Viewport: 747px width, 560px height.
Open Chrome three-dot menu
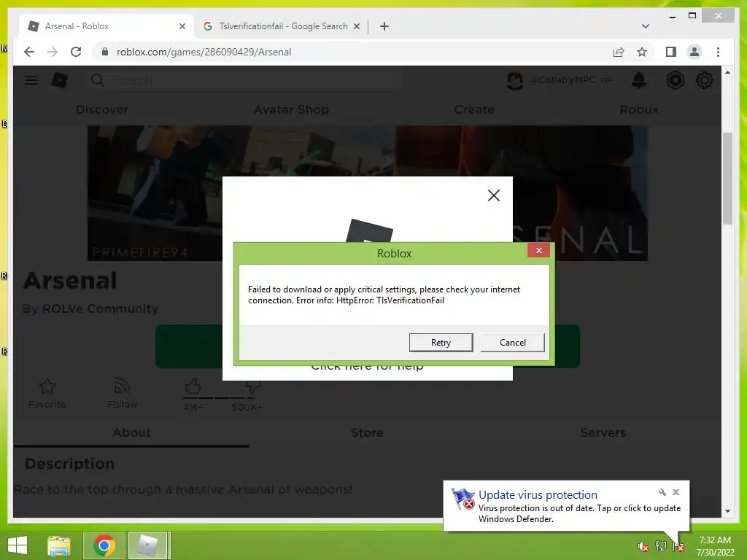[718, 52]
